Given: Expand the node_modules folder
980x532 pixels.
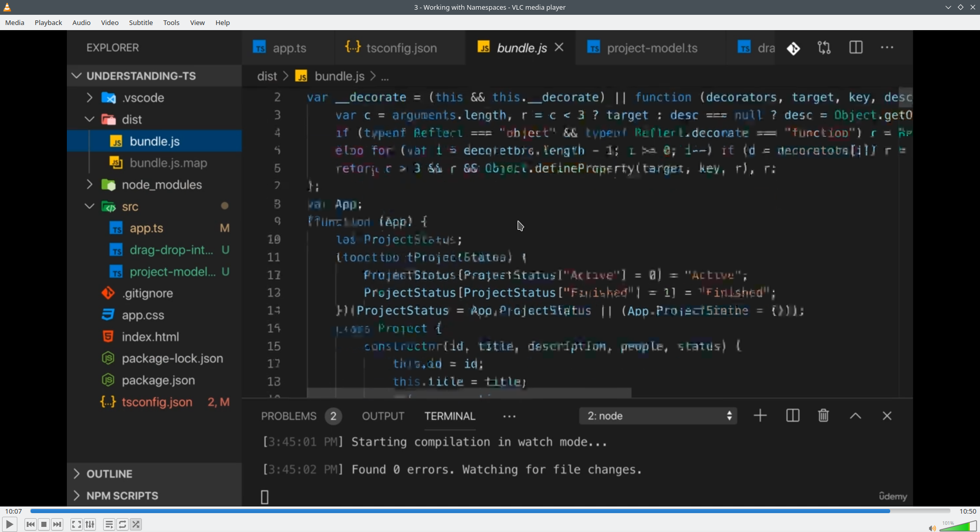Looking at the screenshot, I should tap(155, 185).
